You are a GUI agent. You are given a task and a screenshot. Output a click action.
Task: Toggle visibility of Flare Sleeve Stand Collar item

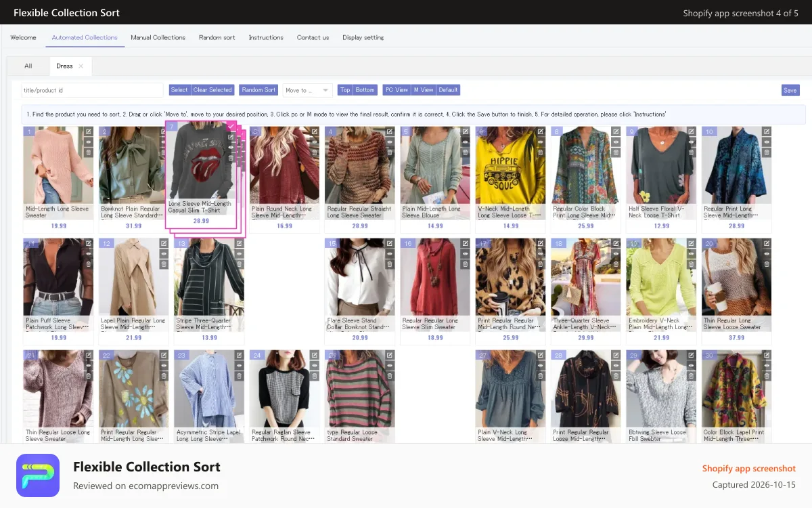point(390,254)
